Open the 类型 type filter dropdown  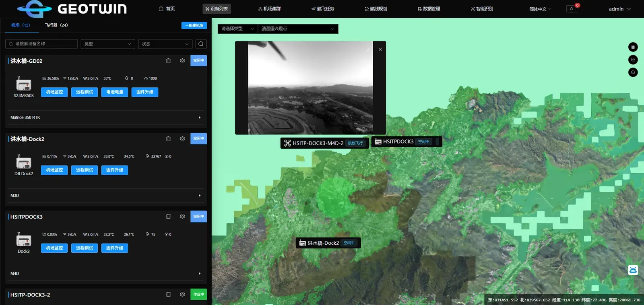coord(108,44)
